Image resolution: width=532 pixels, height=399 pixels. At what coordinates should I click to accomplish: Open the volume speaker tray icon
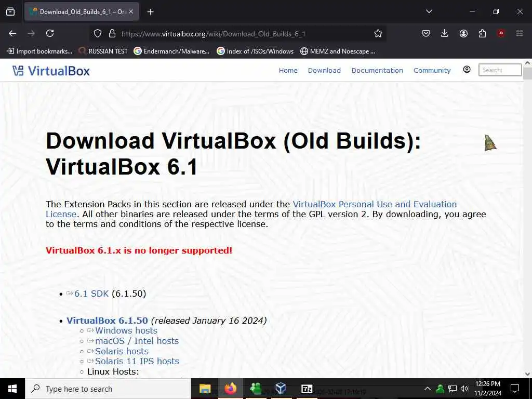point(464,389)
